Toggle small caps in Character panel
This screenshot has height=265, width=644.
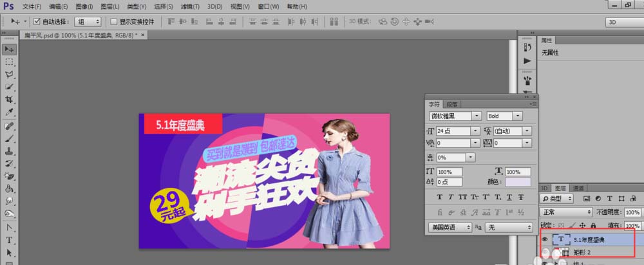(x=474, y=197)
